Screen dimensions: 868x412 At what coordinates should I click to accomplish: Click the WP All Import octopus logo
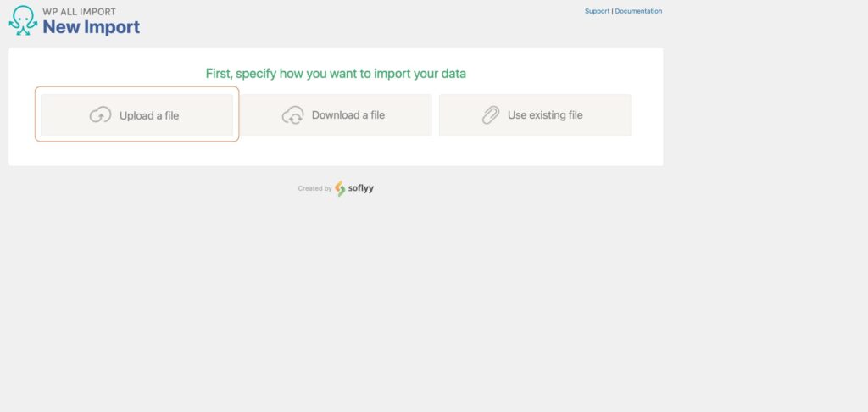pyautogui.click(x=23, y=20)
